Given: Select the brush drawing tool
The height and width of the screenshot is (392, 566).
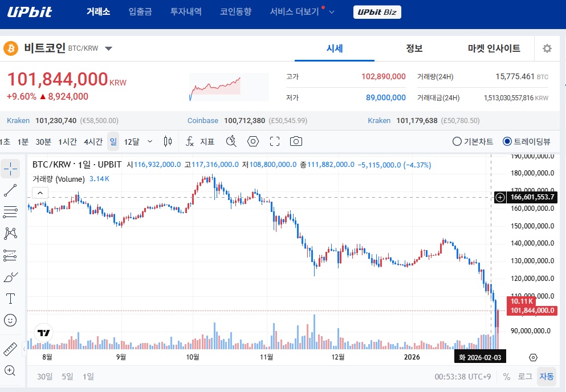Looking at the screenshot, I should [10, 277].
